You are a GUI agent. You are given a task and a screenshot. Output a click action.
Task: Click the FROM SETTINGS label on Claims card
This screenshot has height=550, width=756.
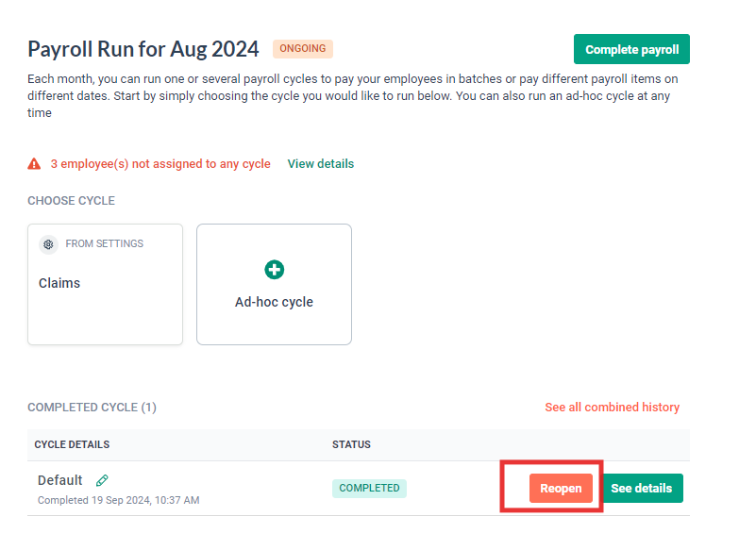tap(103, 243)
